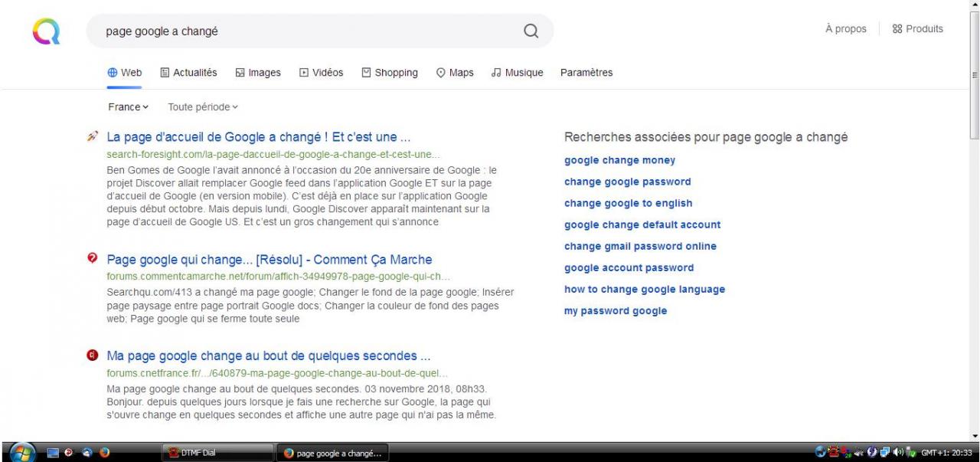The width and height of the screenshot is (980, 462).
Task: Click related search 'change google password'
Action: click(x=627, y=182)
